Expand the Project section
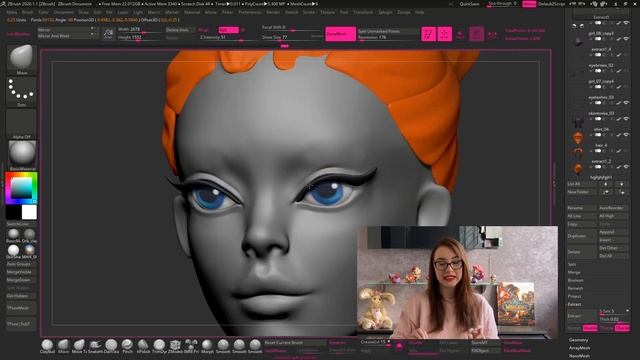This screenshot has height=360, width=640. click(x=574, y=296)
